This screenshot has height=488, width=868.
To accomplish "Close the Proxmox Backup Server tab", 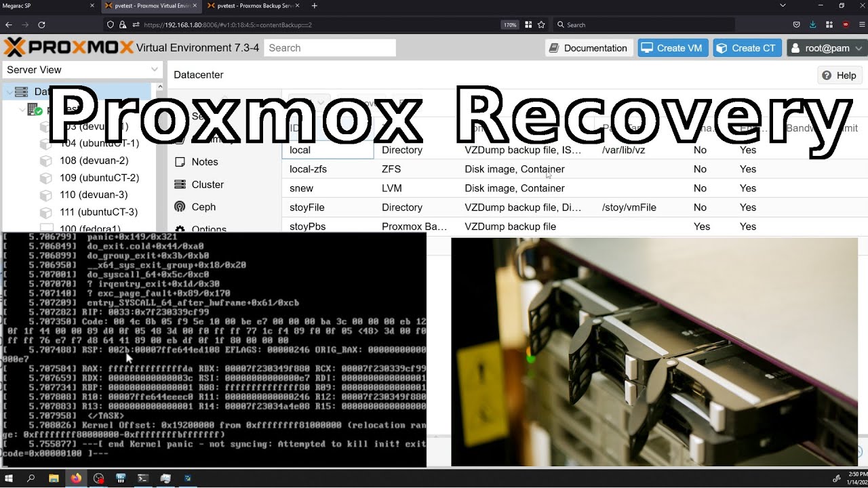I will [x=296, y=5].
